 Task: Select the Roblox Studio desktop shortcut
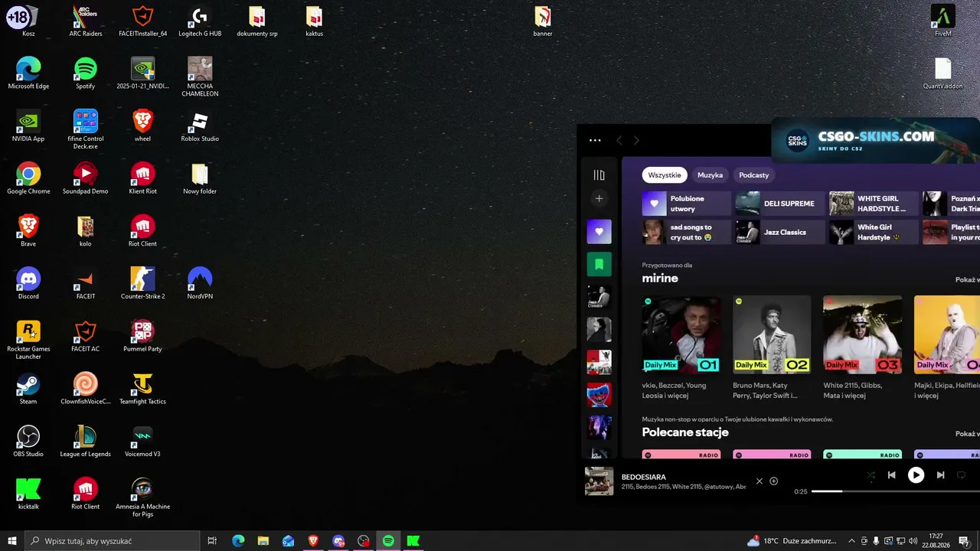point(200,126)
